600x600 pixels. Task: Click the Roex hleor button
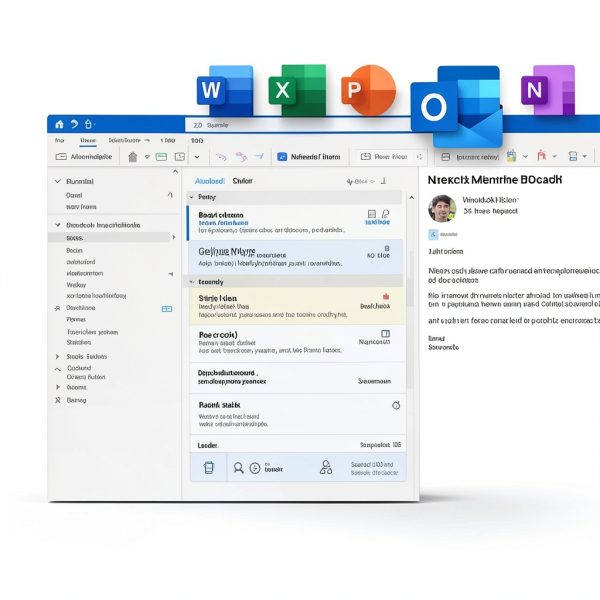384,157
